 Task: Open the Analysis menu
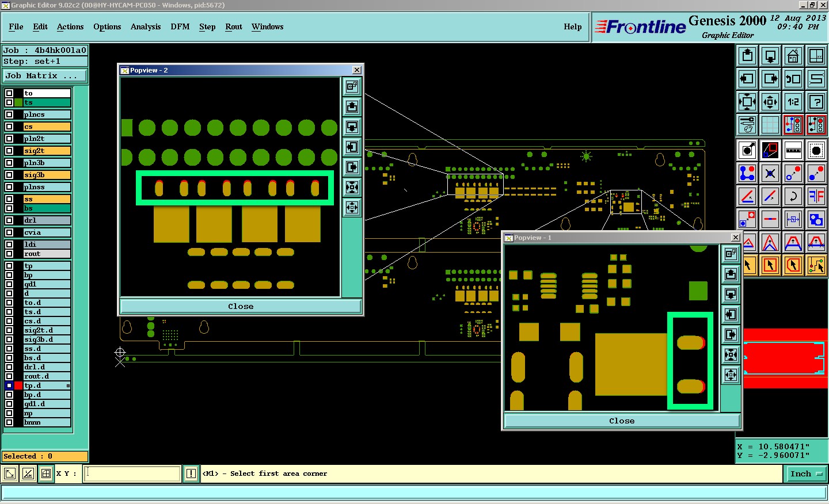(145, 27)
